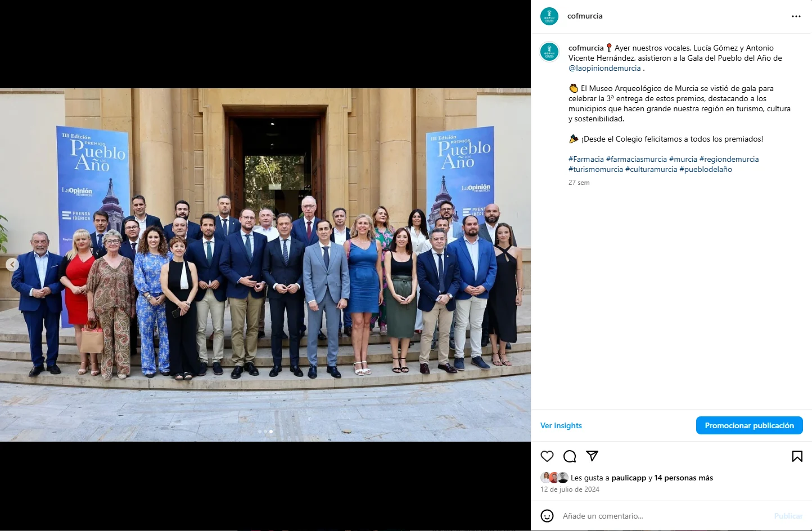Go to previous photo in carousel

click(12, 264)
